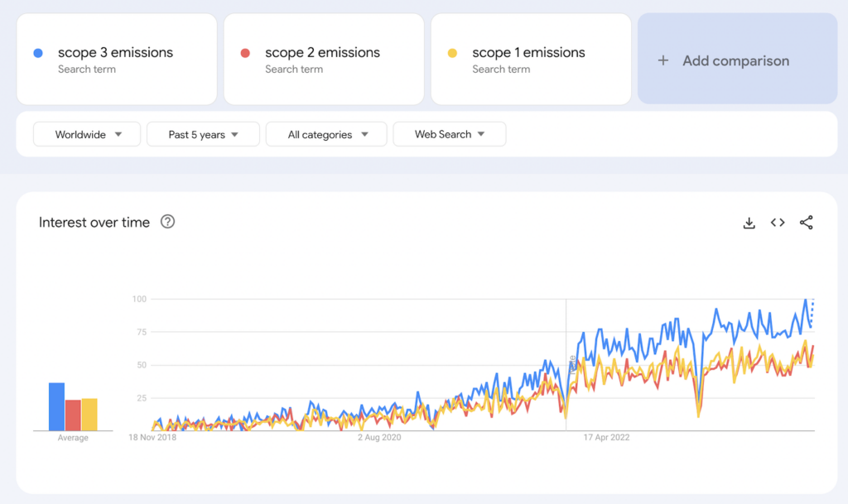Click the yellow dot for scope 1 emissions
This screenshot has width=848, height=504.
pos(452,53)
